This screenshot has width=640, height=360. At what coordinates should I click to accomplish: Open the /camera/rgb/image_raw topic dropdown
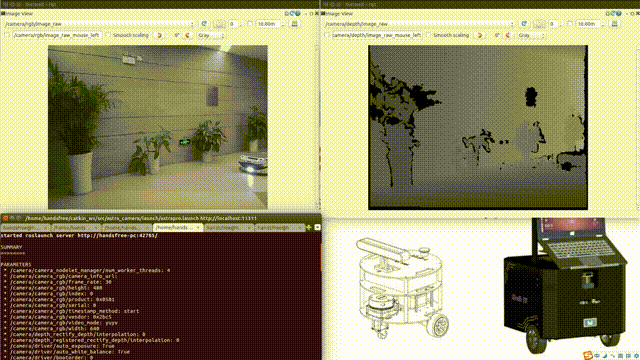(x=98, y=24)
